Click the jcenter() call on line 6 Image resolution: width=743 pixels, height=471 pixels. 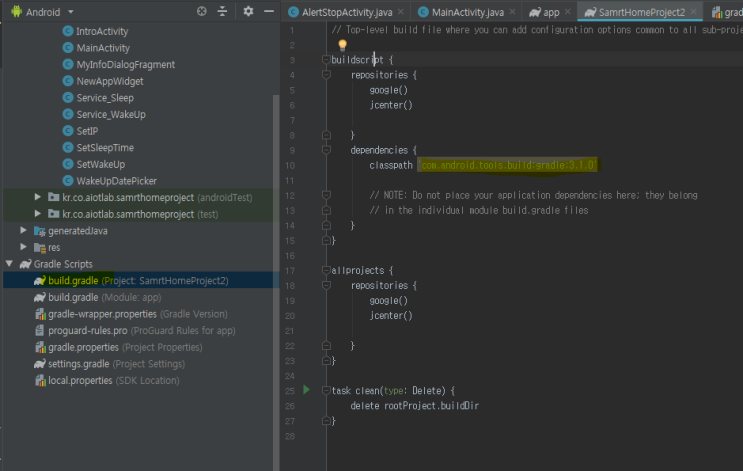391,105
